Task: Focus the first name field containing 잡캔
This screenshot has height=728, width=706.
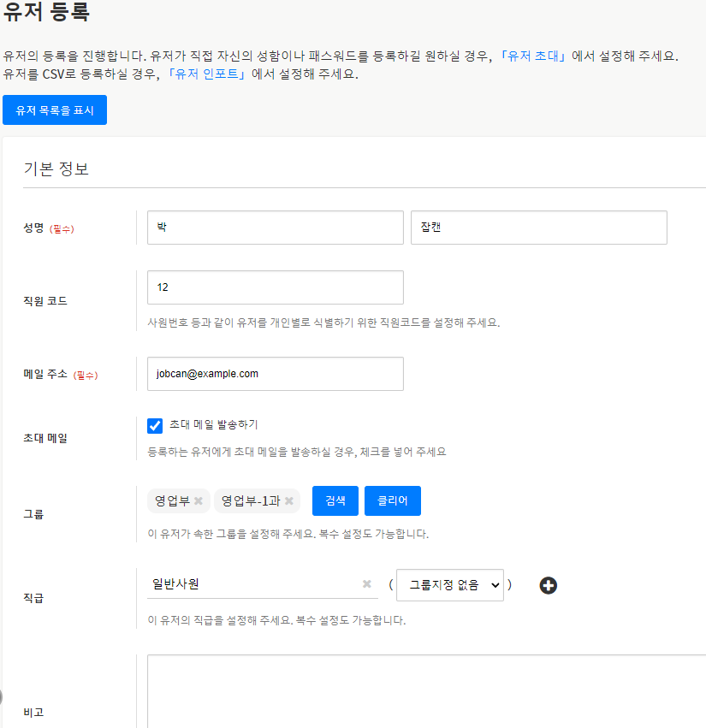Action: point(538,228)
